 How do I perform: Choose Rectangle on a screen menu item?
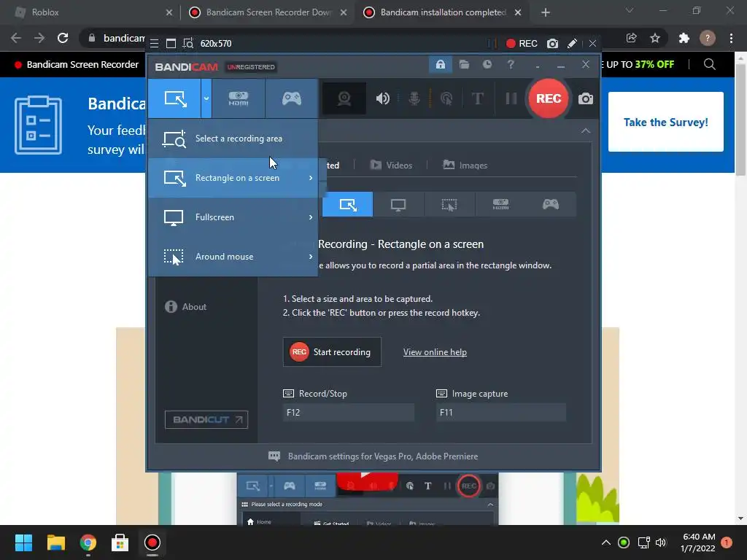[233, 178]
